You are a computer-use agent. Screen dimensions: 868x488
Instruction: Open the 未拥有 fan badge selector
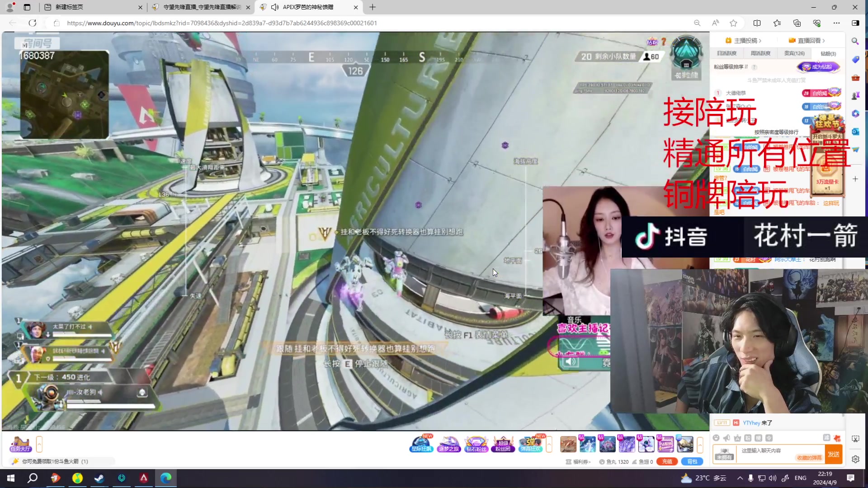tap(724, 454)
